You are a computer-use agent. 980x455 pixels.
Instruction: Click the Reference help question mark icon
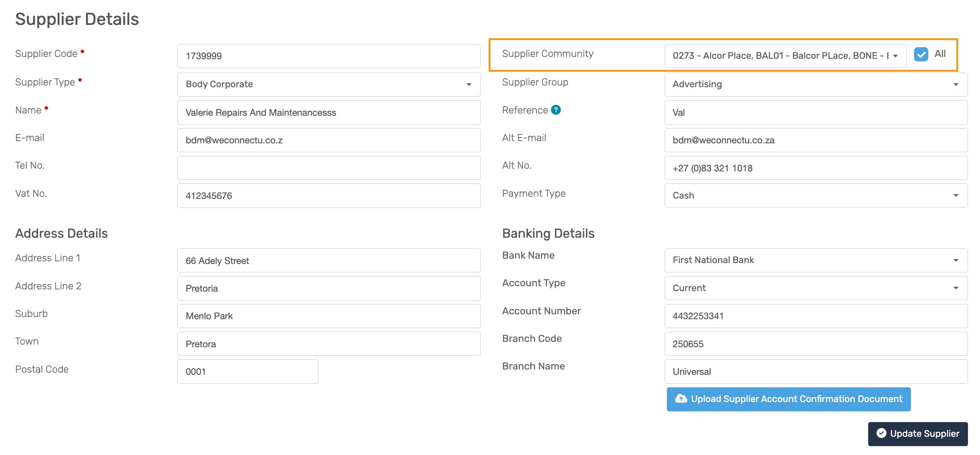click(555, 110)
